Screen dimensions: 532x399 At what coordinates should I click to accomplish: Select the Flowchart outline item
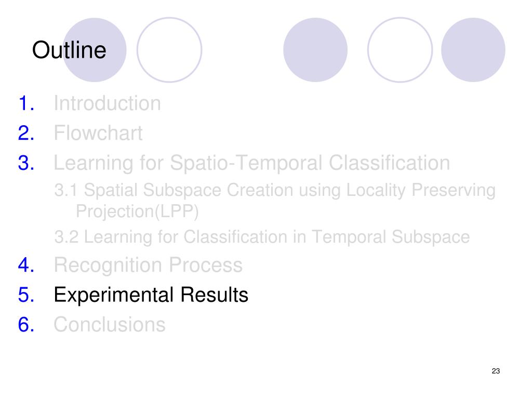point(98,132)
